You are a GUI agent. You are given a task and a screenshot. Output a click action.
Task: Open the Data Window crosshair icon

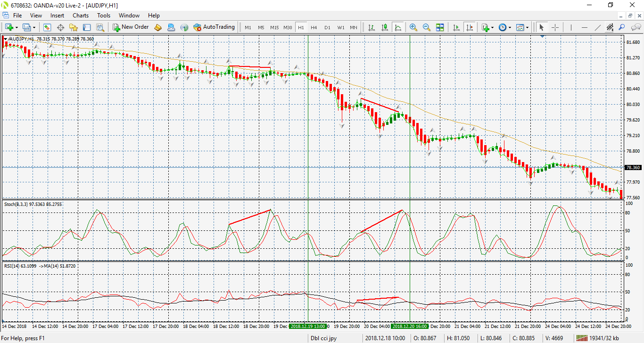[61, 27]
